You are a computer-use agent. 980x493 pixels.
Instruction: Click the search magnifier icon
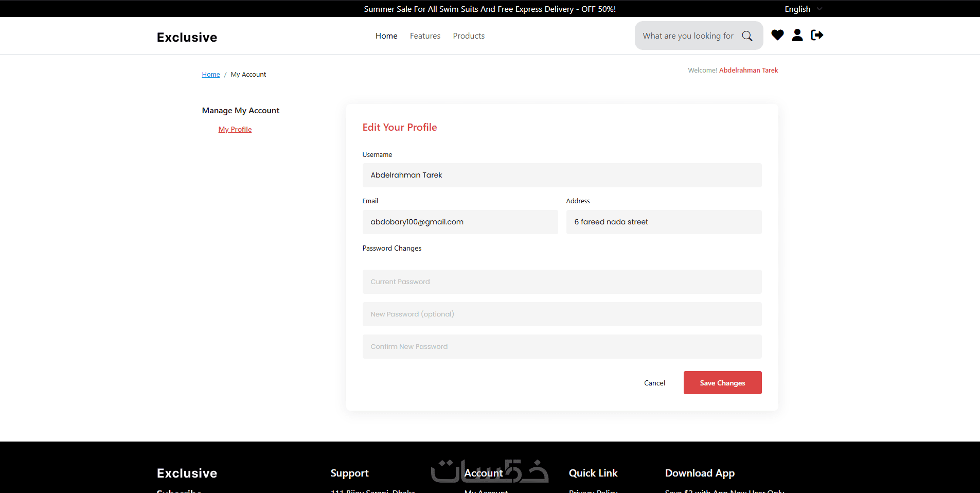(x=747, y=36)
